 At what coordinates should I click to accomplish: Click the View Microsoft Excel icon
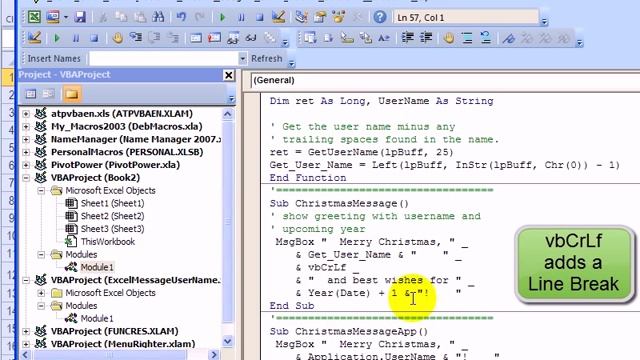[x=34, y=17]
